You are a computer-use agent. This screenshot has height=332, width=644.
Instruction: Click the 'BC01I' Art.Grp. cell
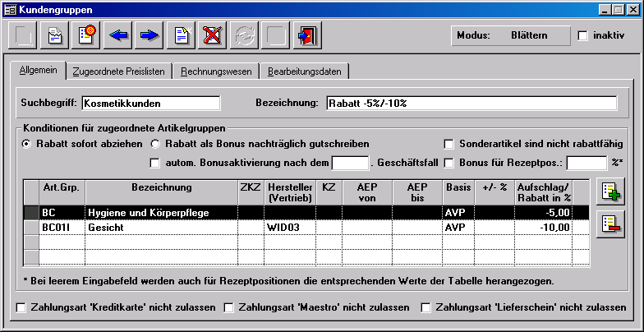pos(62,227)
